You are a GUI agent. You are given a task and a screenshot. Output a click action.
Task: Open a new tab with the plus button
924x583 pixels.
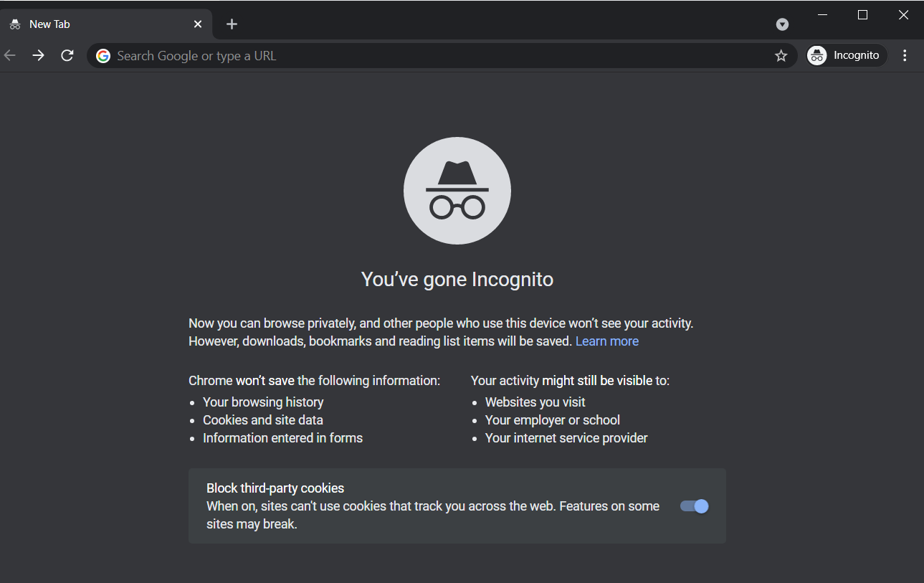coord(232,24)
